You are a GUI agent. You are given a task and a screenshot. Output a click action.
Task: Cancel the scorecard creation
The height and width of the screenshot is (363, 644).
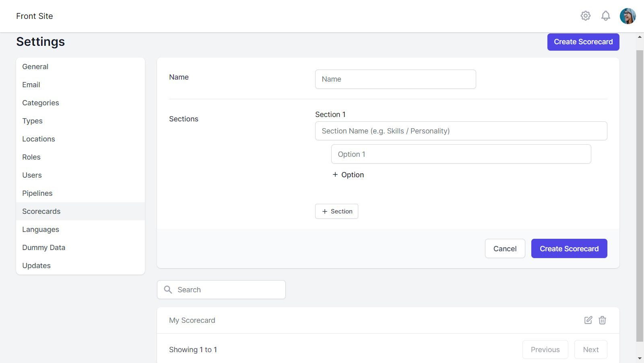(505, 248)
